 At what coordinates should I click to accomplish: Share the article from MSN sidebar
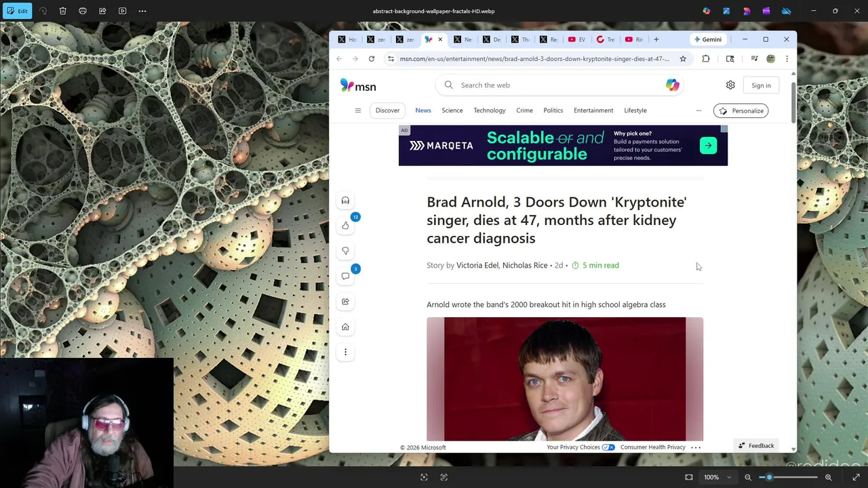345,302
